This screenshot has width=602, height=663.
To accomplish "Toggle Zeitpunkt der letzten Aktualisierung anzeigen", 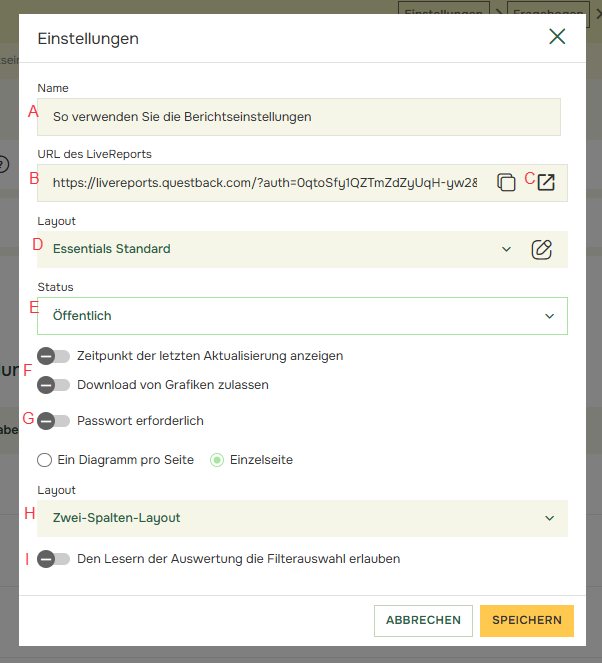I will [x=54, y=356].
